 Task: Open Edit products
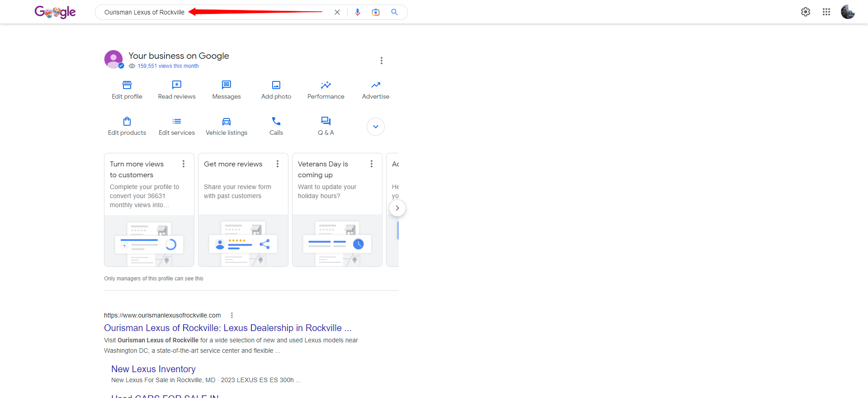127,126
